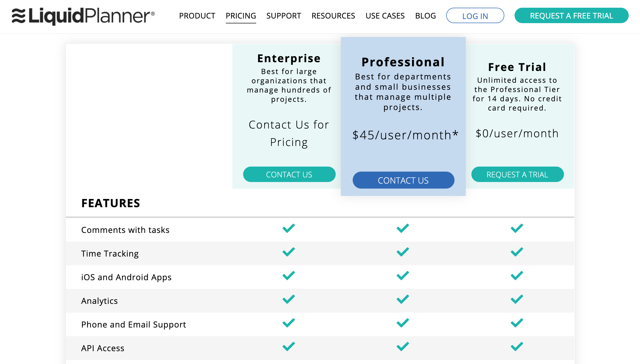Click Professional checkmark for API Access
Screen dimensions: 640x364
tap(403, 347)
